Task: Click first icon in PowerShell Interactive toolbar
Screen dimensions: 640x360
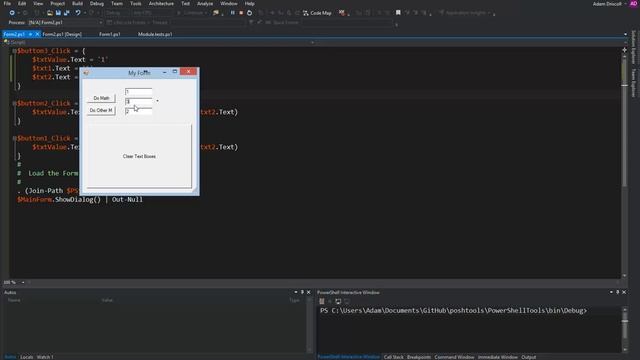Action: (x=322, y=301)
